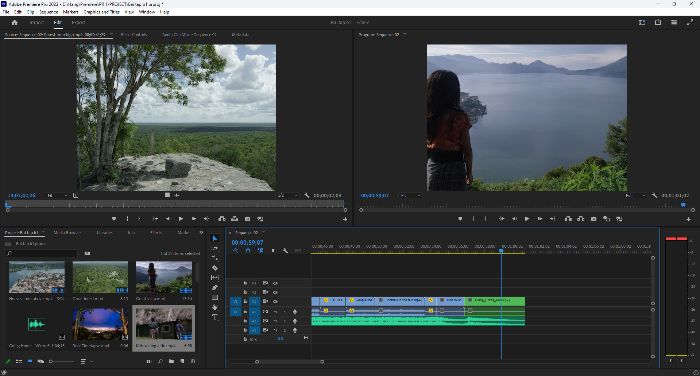
Task: Adjust the Project panel thumbnail zoom slider
Action: pyautogui.click(x=62, y=361)
